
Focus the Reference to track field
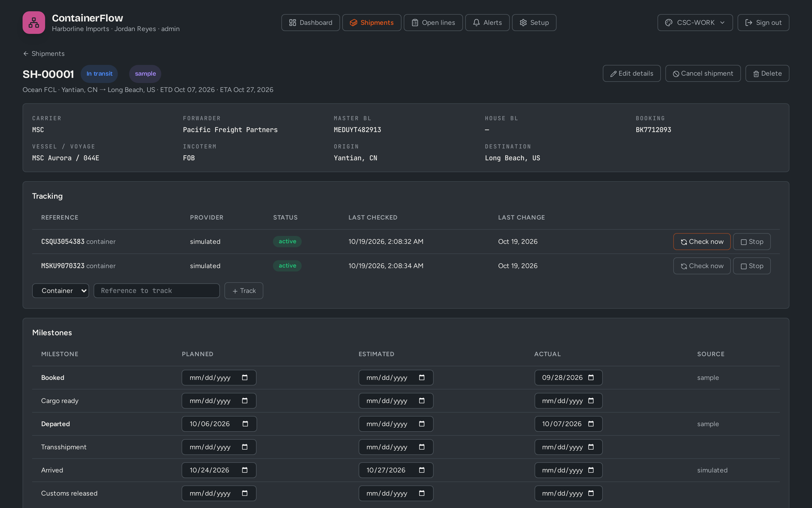(x=156, y=291)
